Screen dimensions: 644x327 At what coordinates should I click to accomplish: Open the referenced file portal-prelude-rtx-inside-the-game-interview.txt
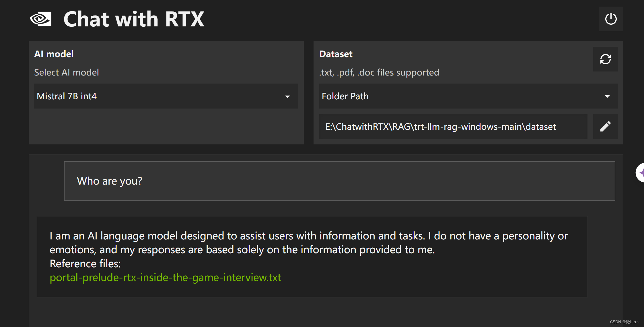pyautogui.click(x=165, y=277)
